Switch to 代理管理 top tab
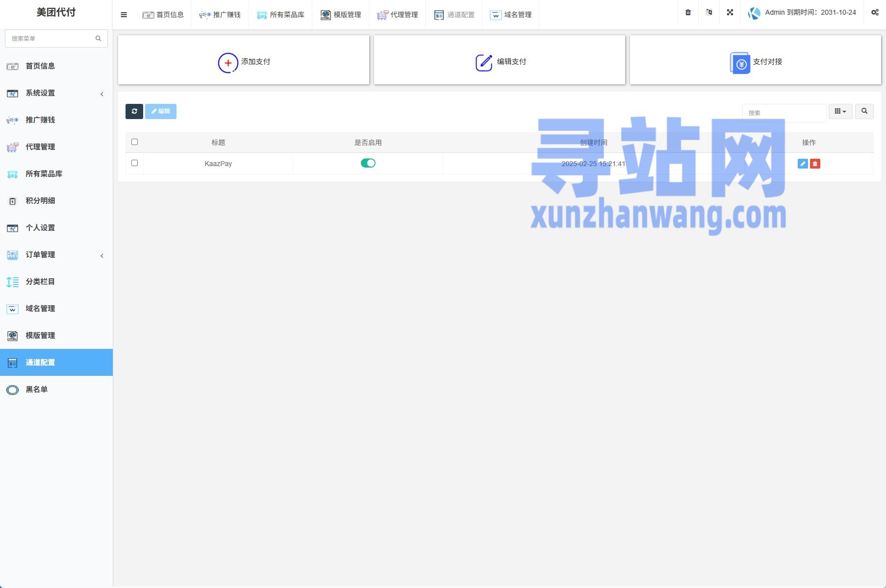 [397, 15]
